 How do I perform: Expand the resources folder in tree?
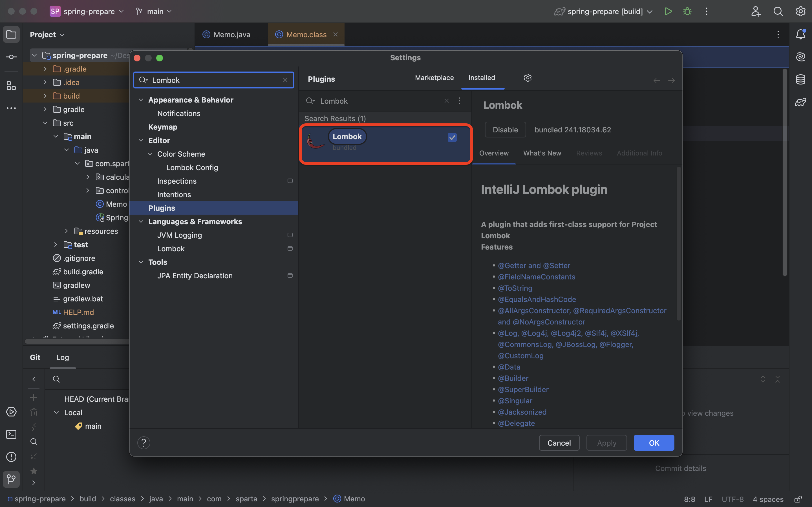point(67,231)
